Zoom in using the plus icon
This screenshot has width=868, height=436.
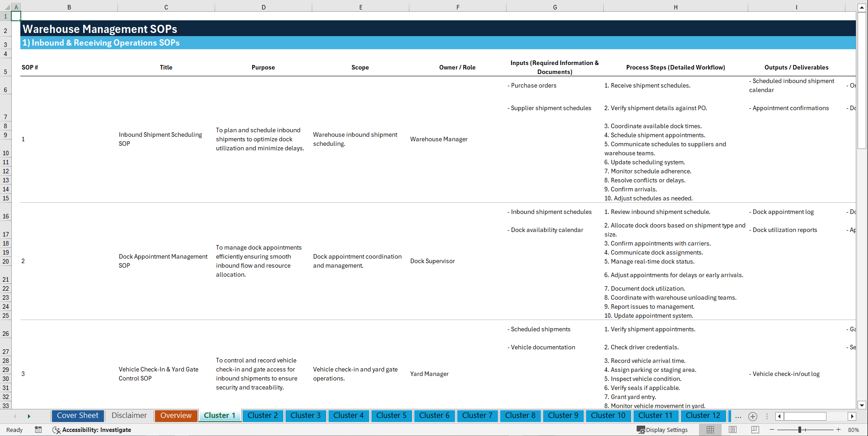point(839,430)
